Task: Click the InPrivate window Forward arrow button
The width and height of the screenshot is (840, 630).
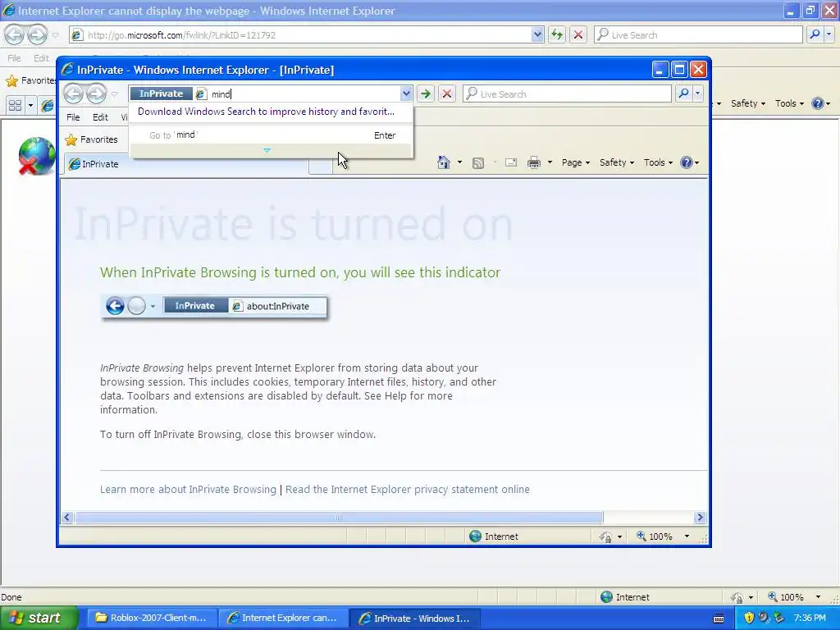Action: tap(97, 94)
